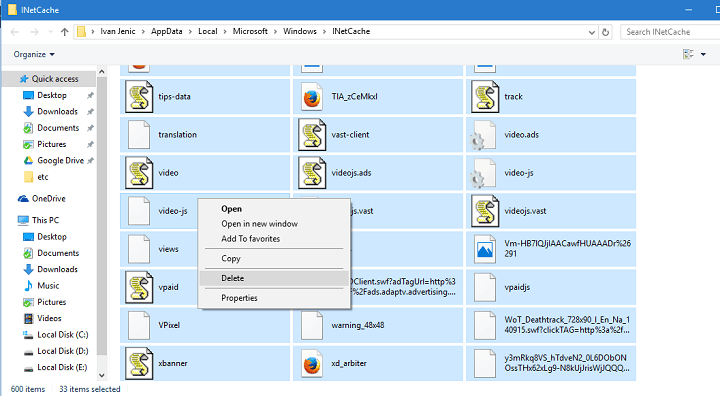Image resolution: width=720 pixels, height=396 pixels.
Task: Navigate to Windows breadcrumb
Action: [x=300, y=31]
